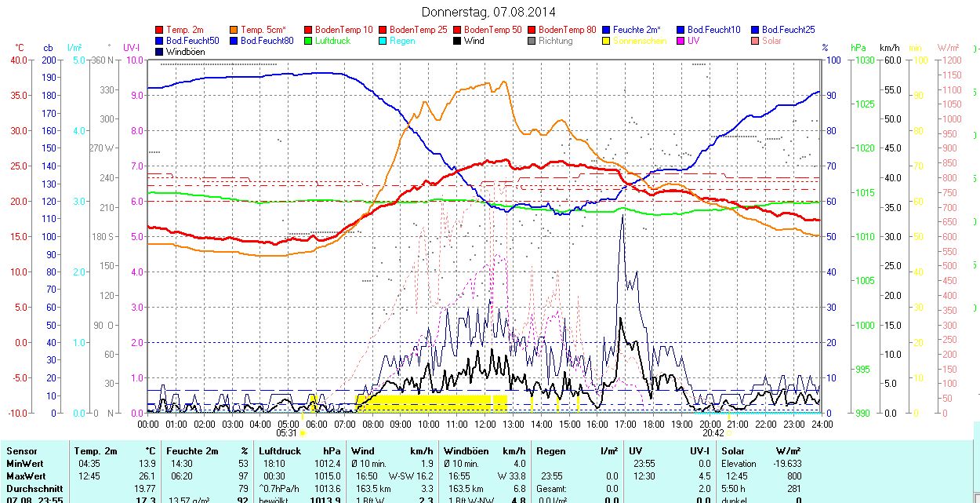Click the Windböen table column header

click(467, 451)
